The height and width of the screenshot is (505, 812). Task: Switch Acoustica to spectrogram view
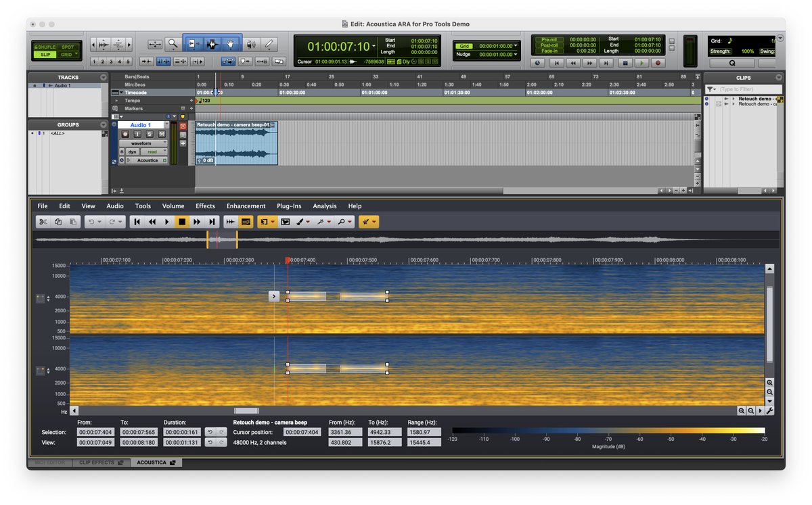click(x=246, y=221)
